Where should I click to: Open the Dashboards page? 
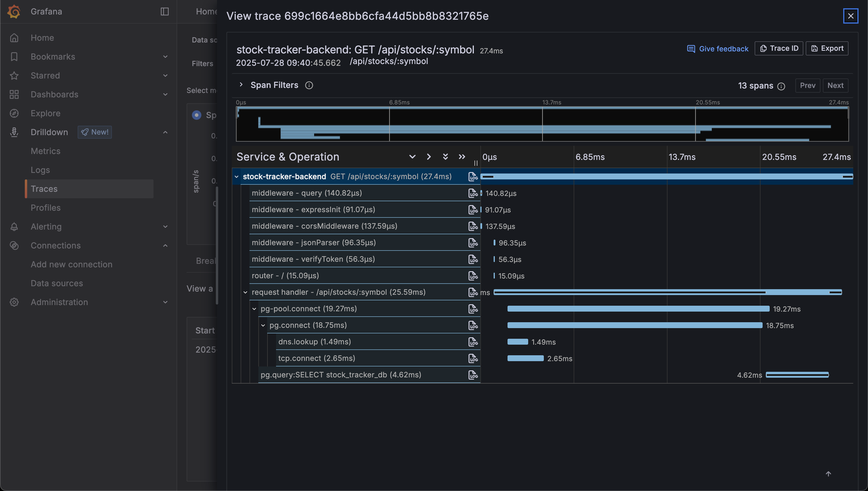tap(54, 94)
